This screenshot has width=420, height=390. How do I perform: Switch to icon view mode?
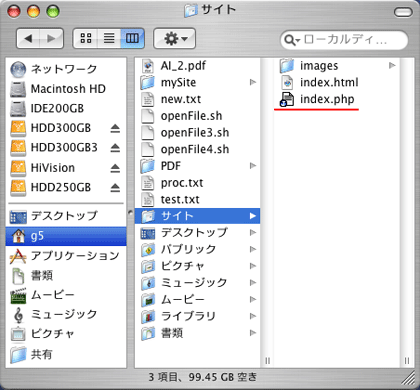86,39
